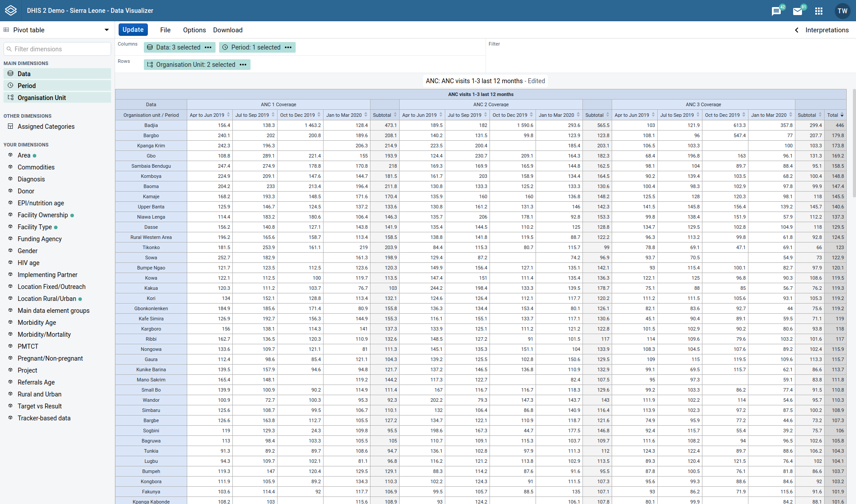Select the Location Rural/Urban dimension
The height and width of the screenshot is (504, 856).
coord(47,299)
